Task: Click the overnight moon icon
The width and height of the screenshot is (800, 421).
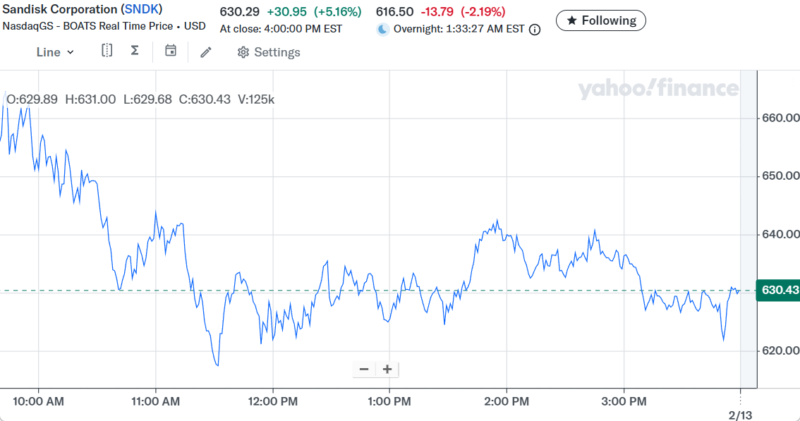Action: click(382, 30)
